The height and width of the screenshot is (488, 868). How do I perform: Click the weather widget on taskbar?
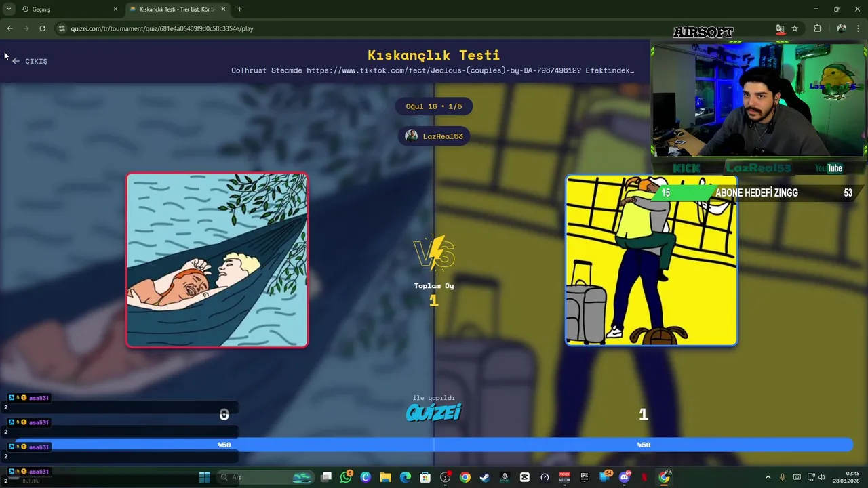coord(24,479)
